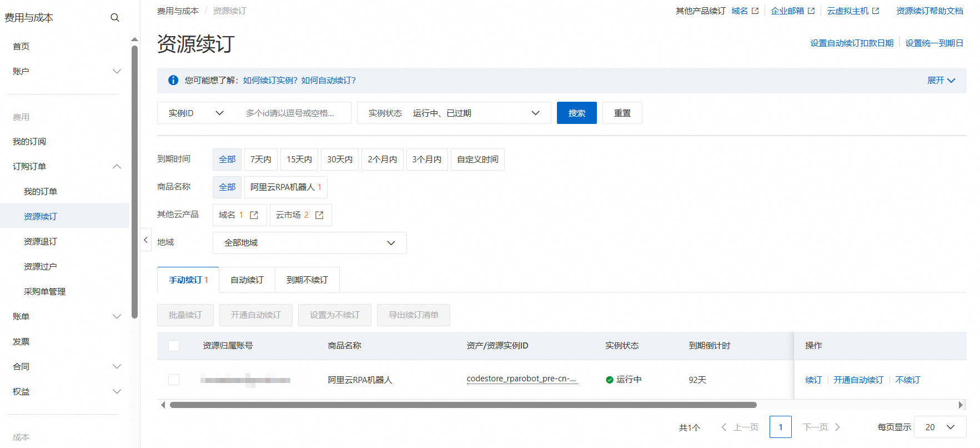Open 如何续订实例? help link
The image size is (980, 448).
tap(270, 81)
